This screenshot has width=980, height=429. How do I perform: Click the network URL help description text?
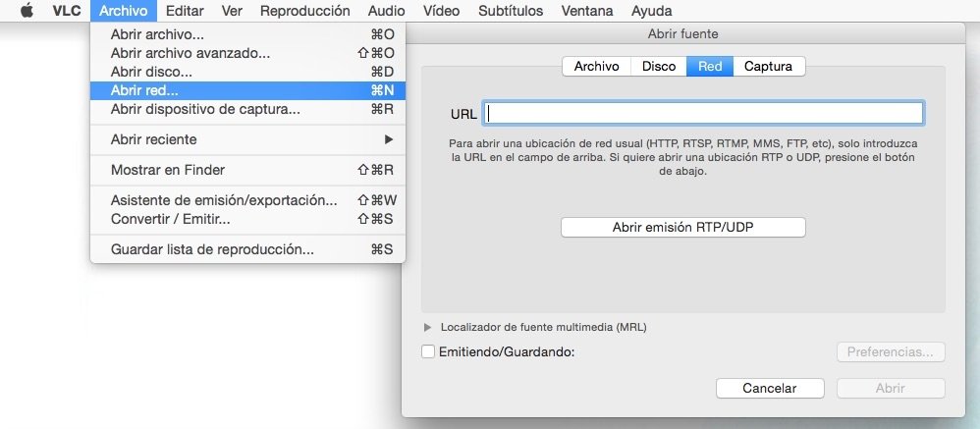683,157
